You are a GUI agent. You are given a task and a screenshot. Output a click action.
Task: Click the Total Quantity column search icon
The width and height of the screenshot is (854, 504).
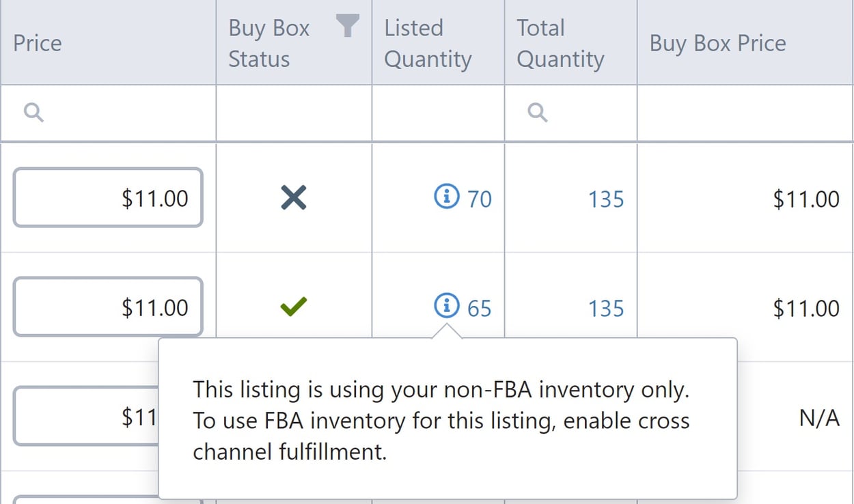coord(536,111)
